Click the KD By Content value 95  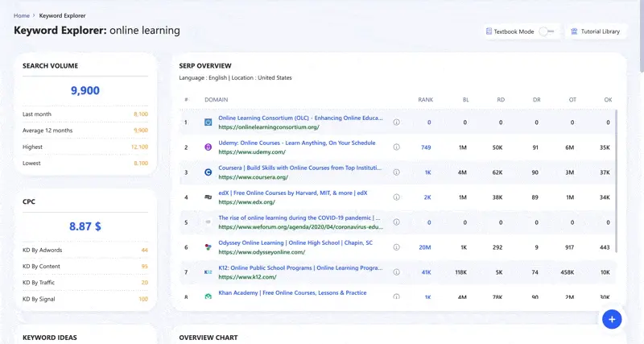145,267
